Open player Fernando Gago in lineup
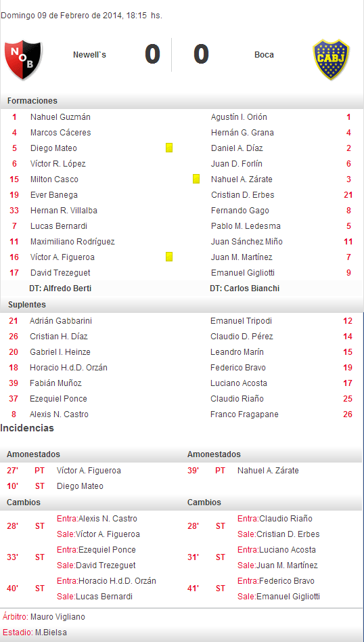 click(x=240, y=211)
